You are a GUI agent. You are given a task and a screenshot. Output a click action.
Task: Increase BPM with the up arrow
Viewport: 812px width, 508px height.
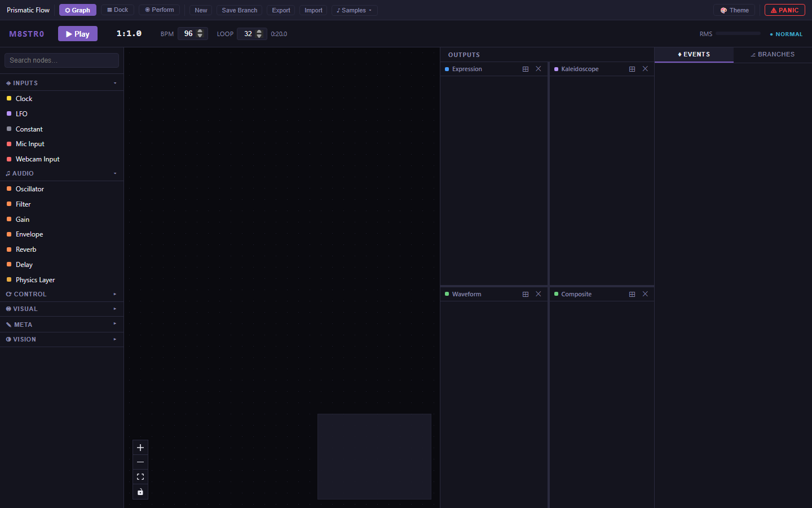(200, 32)
